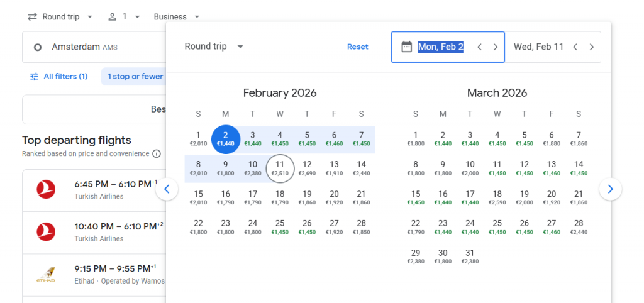
Task: Move departure date one day earlier
Action: 479,47
